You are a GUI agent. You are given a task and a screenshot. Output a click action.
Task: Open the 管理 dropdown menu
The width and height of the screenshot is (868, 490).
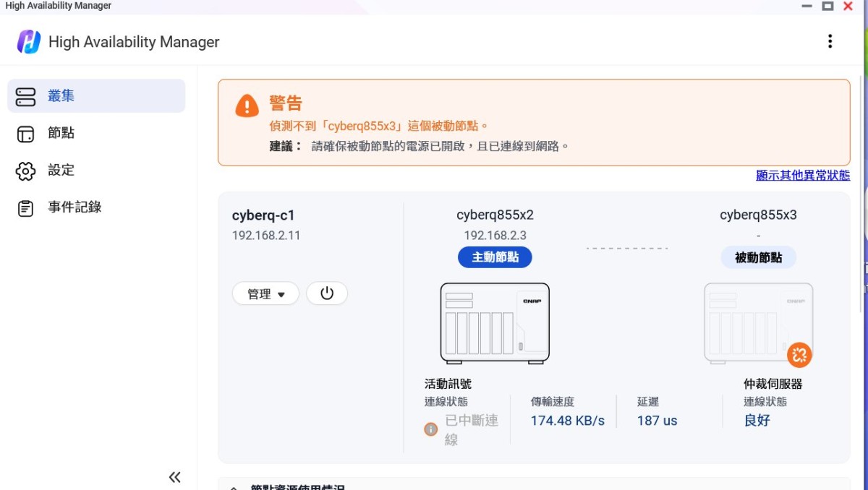coord(265,294)
